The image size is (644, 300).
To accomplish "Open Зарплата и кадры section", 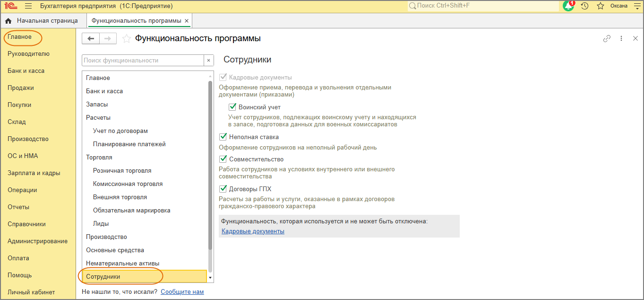I will 34,173.
